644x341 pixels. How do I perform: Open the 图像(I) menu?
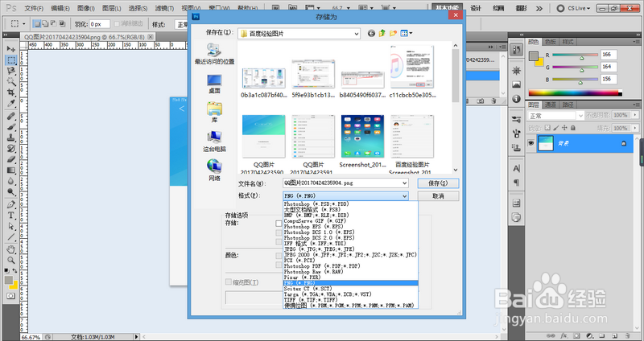pos(86,8)
